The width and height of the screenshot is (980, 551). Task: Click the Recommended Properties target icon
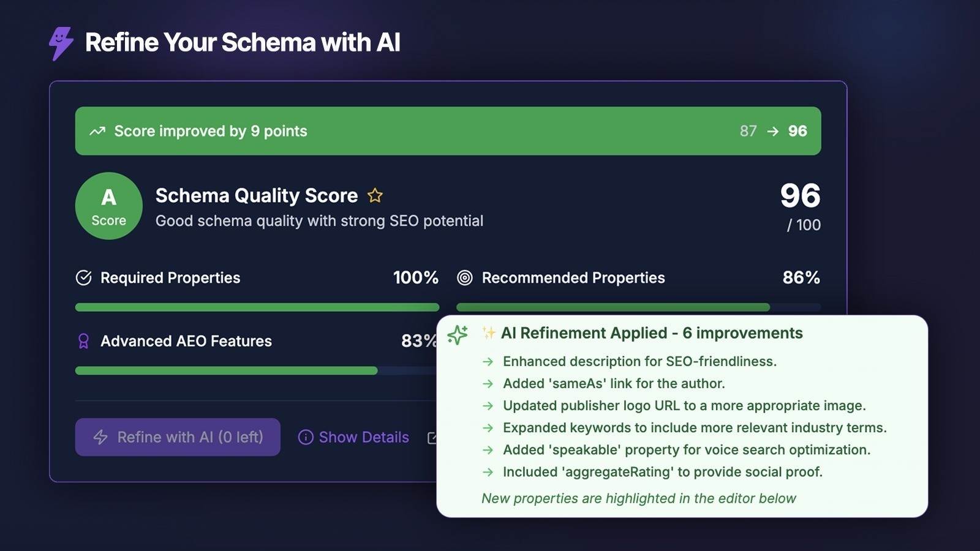click(x=465, y=278)
